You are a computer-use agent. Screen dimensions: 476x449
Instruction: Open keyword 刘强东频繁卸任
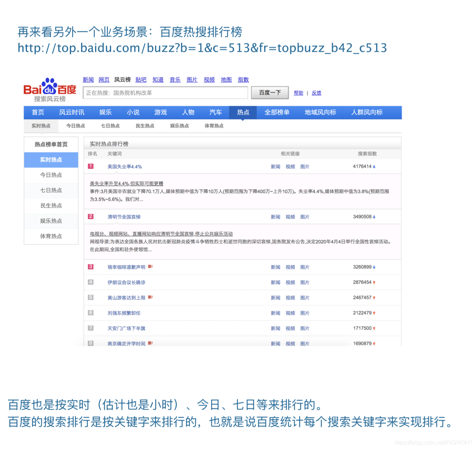pyautogui.click(x=124, y=313)
